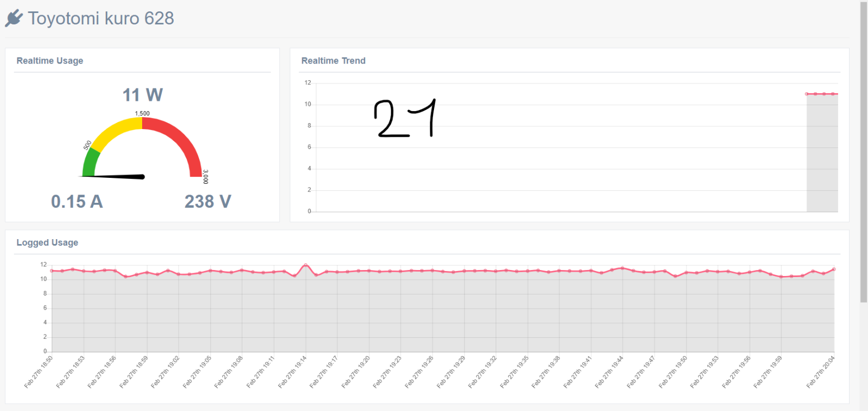Click the 0.15 A current reading
This screenshot has width=868, height=411.
(77, 202)
